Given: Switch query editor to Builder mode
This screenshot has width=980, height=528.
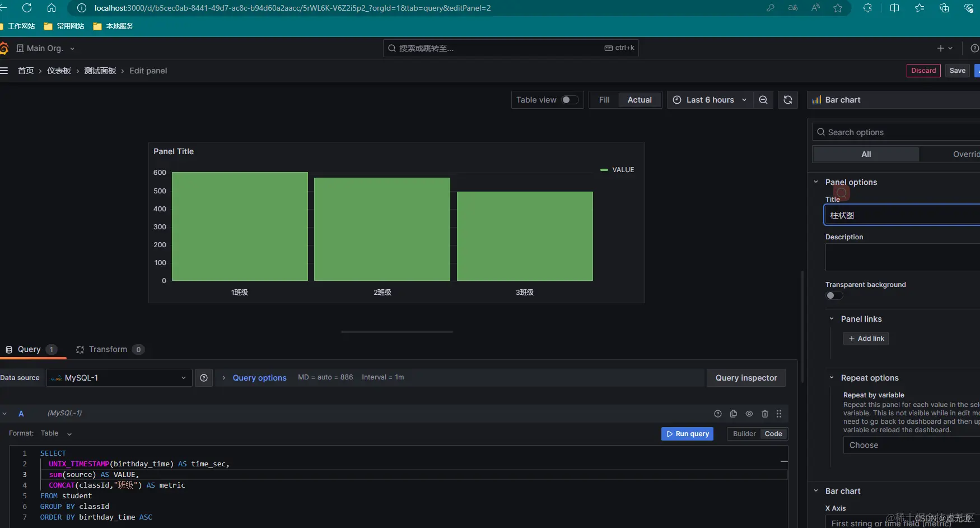Looking at the screenshot, I should point(744,434).
